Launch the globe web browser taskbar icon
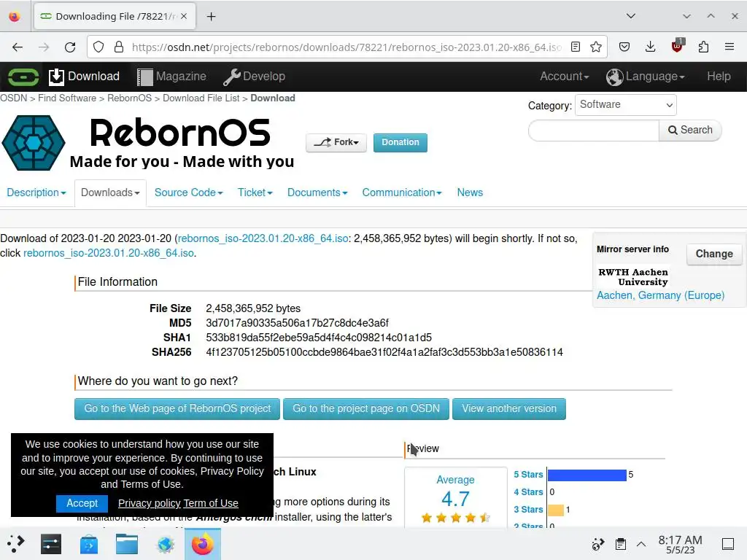 click(x=166, y=544)
